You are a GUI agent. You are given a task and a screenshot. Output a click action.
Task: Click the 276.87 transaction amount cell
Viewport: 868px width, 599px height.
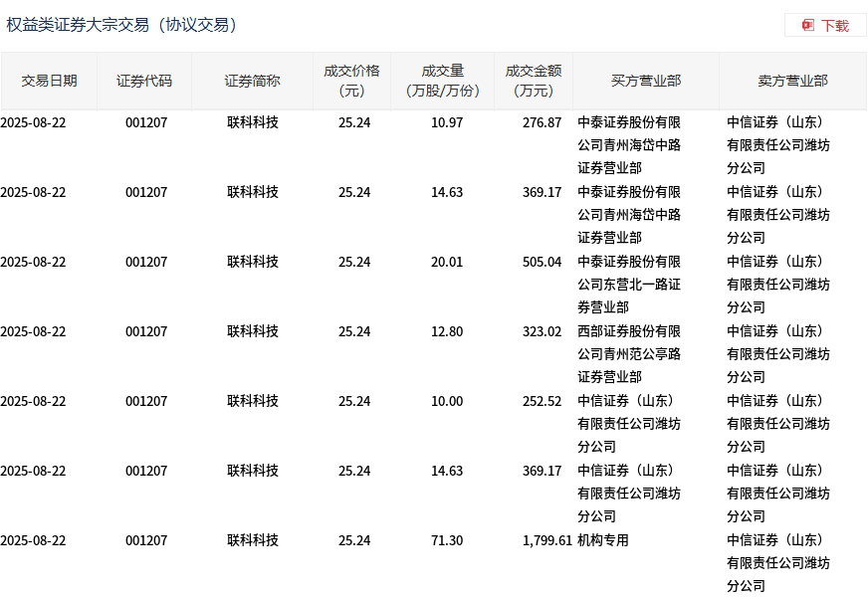click(x=542, y=122)
